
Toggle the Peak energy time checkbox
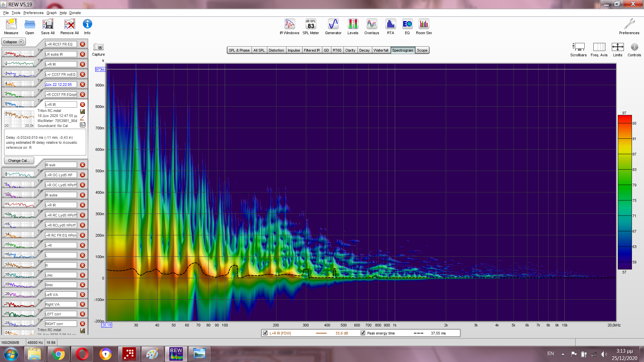pos(363,333)
